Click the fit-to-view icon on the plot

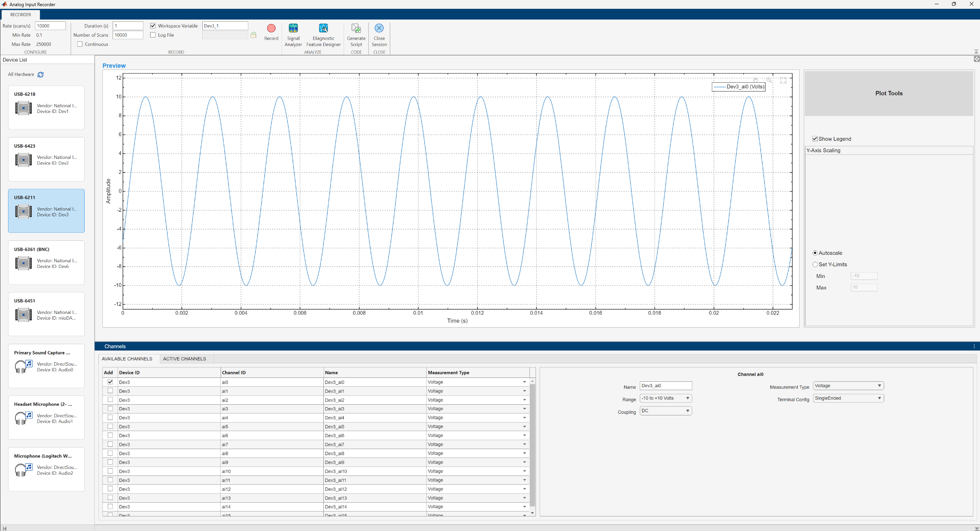point(783,80)
